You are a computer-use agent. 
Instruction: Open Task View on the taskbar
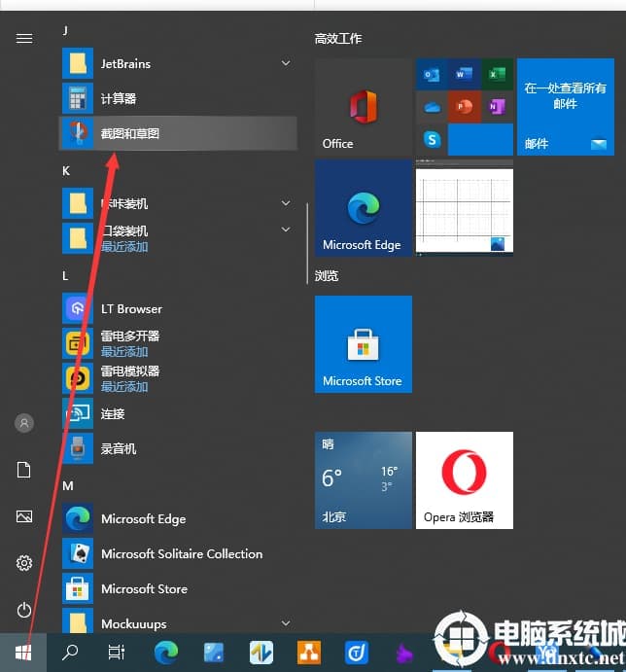point(117,653)
